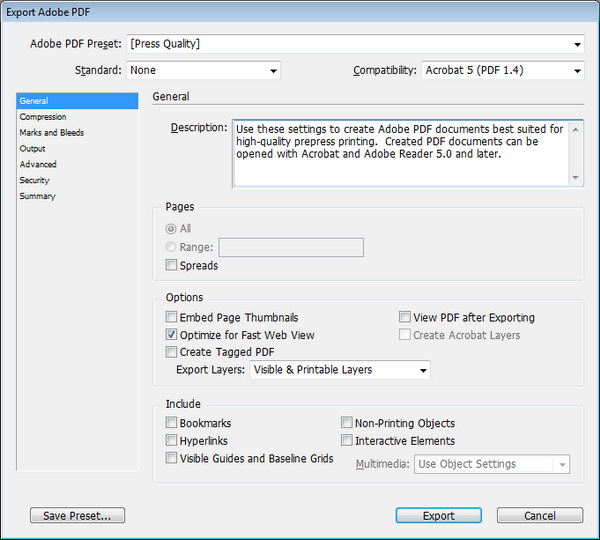Open the Export Layers dropdown
The height and width of the screenshot is (540, 600).
click(340, 370)
